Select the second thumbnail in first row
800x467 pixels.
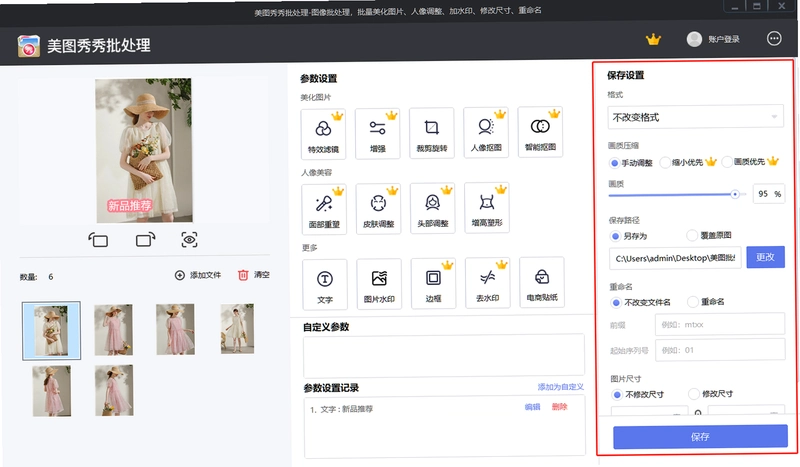113,330
